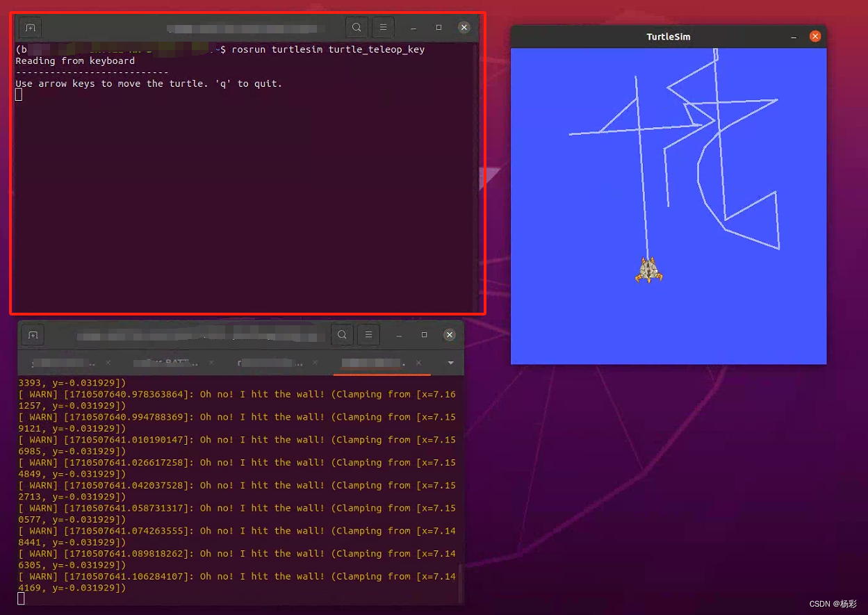Maximize the lower terminal window
Viewport: 868px width, 615px height.
pos(424,335)
